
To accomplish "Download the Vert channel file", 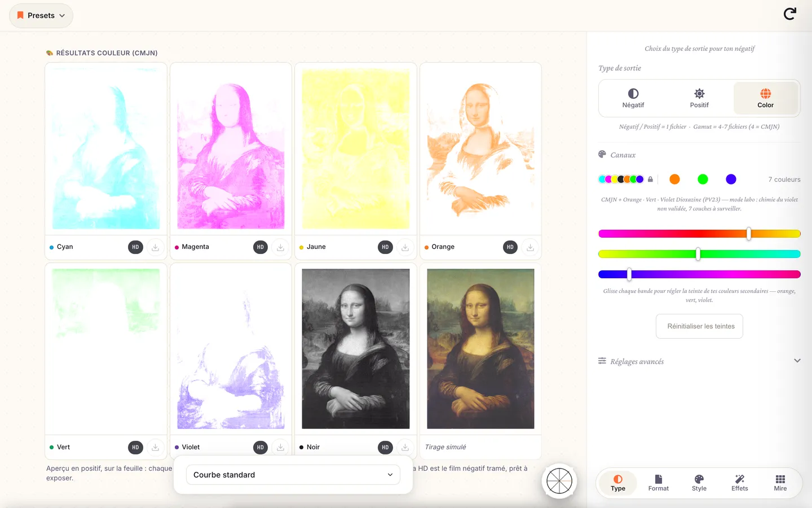I will (x=155, y=448).
